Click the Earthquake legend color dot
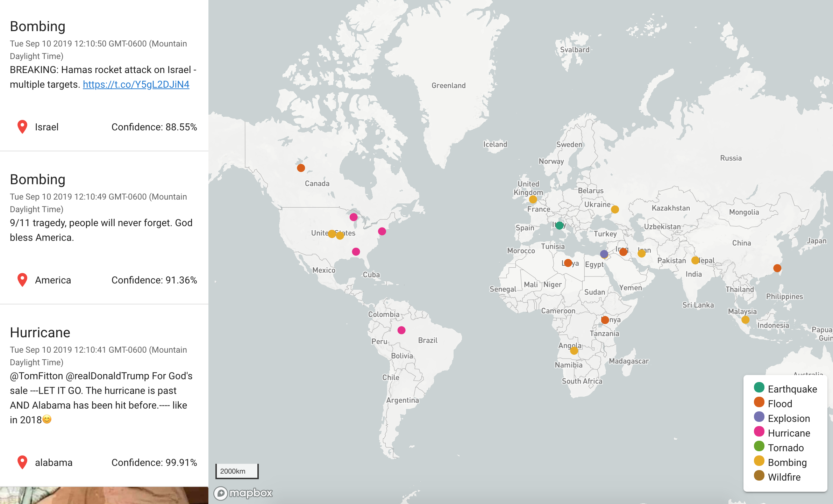Screen dimensions: 833x504 pyautogui.click(x=759, y=388)
